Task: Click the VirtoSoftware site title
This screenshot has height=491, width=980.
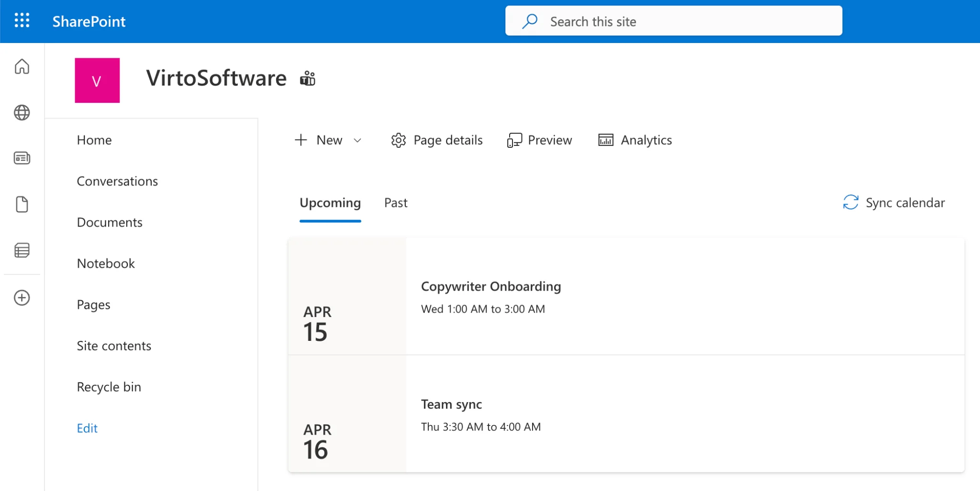Action: [x=216, y=78]
